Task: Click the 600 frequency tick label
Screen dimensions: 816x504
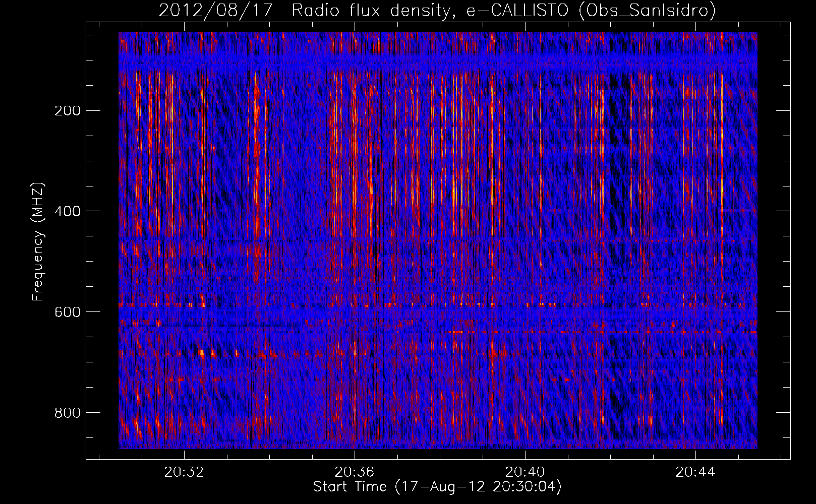Action: point(68,311)
